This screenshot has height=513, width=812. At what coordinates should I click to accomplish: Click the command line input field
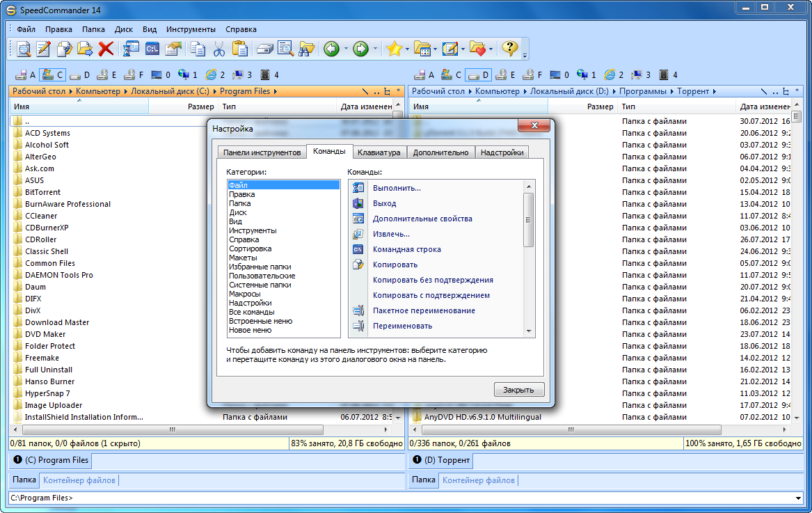401,498
